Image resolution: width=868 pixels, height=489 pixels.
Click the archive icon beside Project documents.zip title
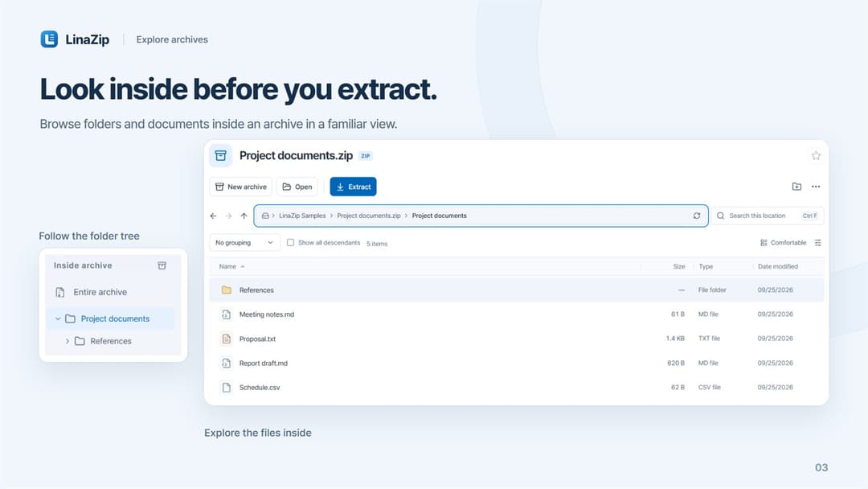click(221, 155)
